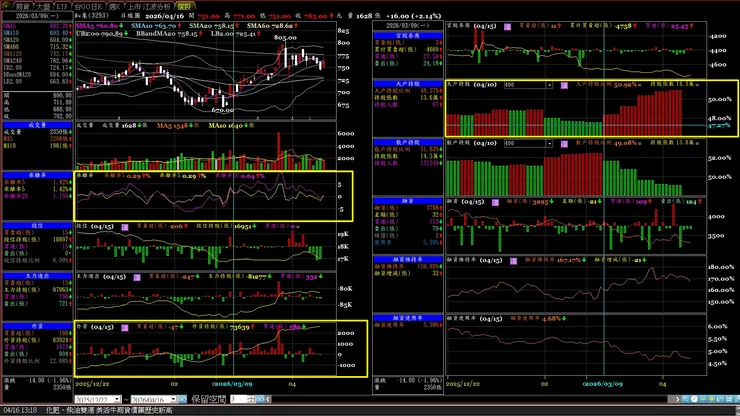Click the purple settings icon in 融資 chart header
The image size is (740, 416).
point(495,202)
